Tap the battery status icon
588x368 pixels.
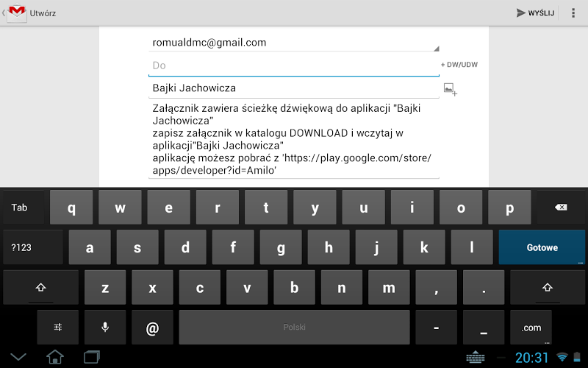coord(577,357)
